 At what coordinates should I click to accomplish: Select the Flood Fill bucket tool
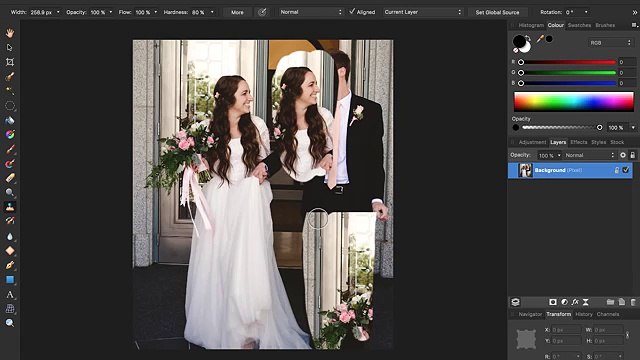pyautogui.click(x=10, y=120)
